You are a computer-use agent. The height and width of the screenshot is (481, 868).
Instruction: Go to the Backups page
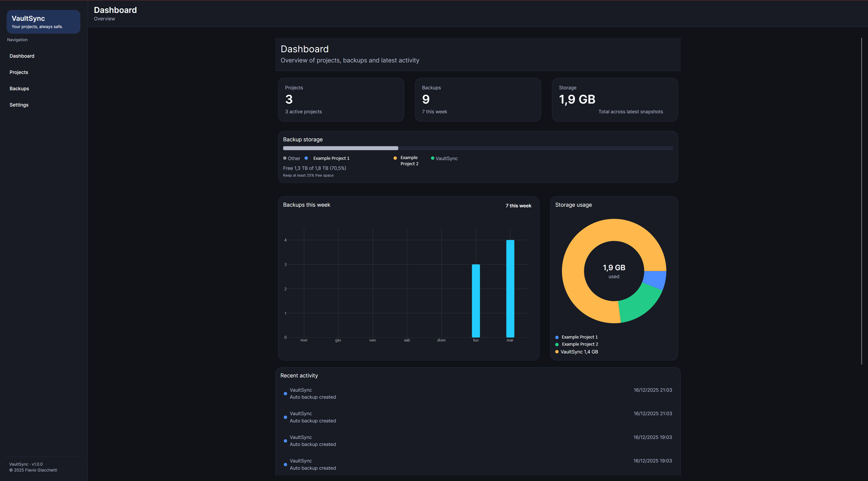[x=19, y=89]
